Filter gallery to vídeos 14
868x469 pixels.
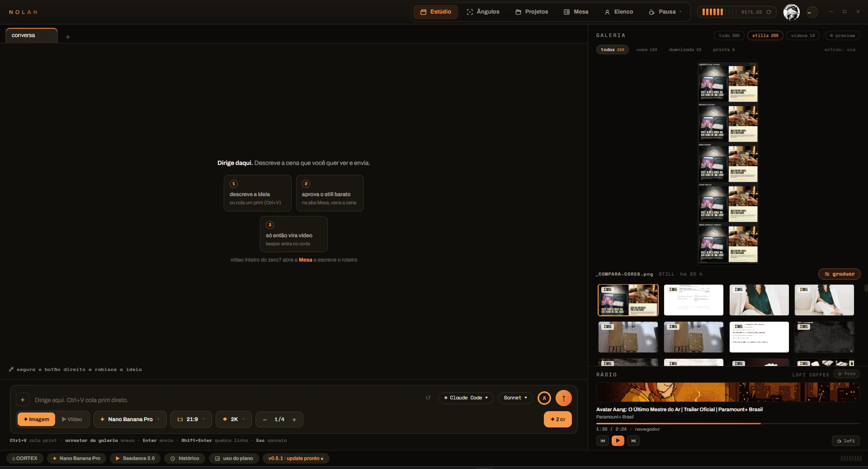click(803, 35)
